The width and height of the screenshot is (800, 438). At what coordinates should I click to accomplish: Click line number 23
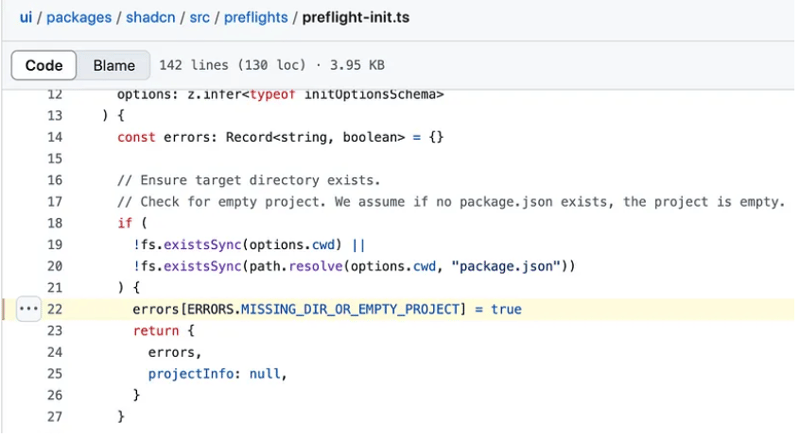[x=55, y=331]
